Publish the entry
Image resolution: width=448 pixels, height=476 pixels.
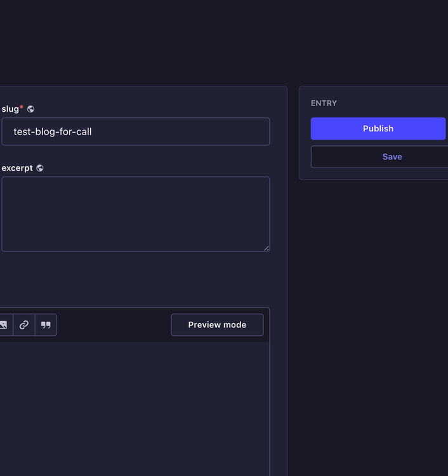pos(378,129)
